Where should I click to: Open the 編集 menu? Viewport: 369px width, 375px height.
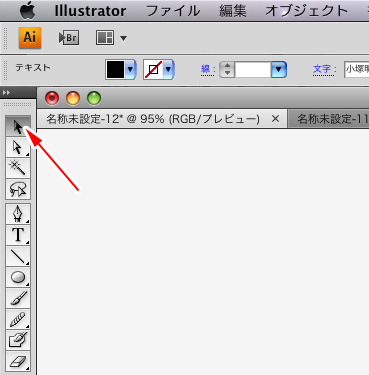tap(233, 11)
